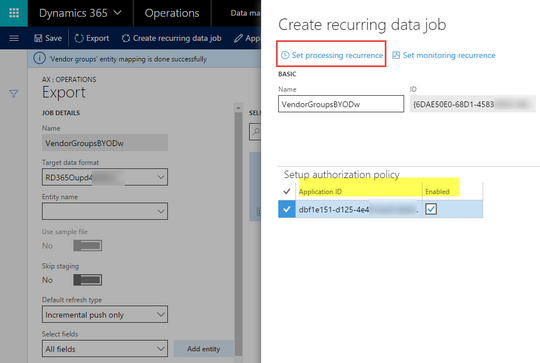Screen dimensions: 540x363
Task: Click the Set monitoring recurrence link
Action: (444, 55)
